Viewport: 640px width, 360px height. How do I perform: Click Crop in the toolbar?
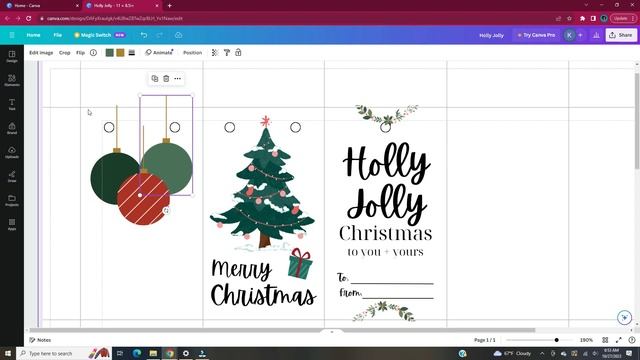coord(64,53)
